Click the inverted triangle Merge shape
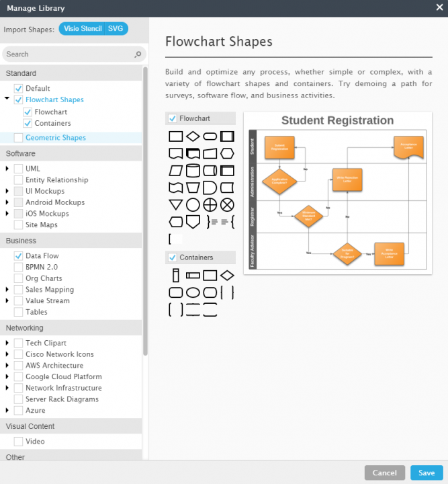This screenshot has height=484, width=448. pyautogui.click(x=176, y=204)
